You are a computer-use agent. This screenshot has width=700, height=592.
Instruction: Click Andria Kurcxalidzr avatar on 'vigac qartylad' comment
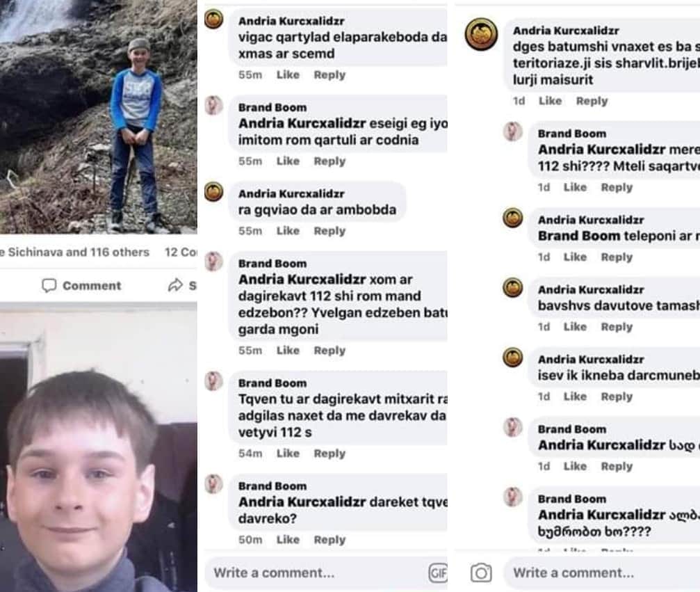coord(214,19)
